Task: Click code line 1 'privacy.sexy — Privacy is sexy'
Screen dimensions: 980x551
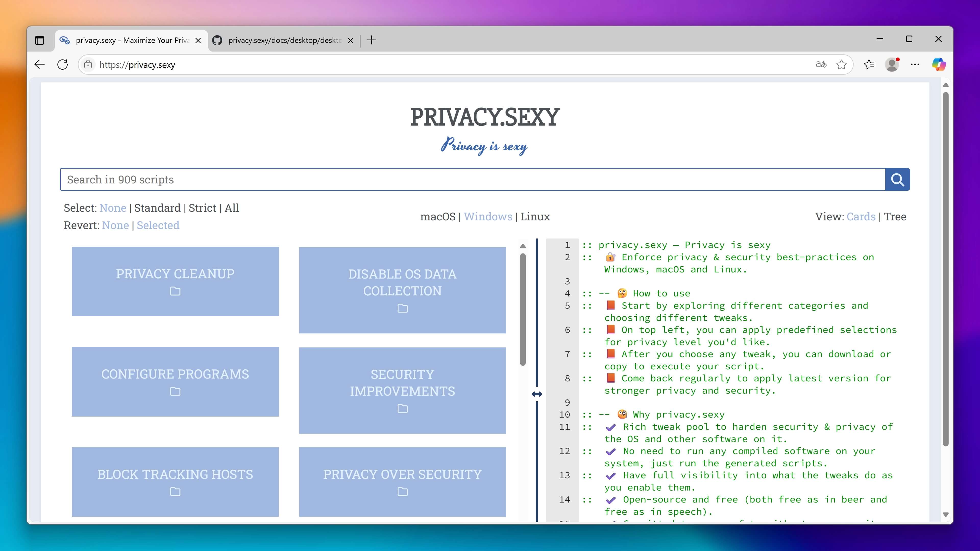Action: pyautogui.click(x=676, y=245)
